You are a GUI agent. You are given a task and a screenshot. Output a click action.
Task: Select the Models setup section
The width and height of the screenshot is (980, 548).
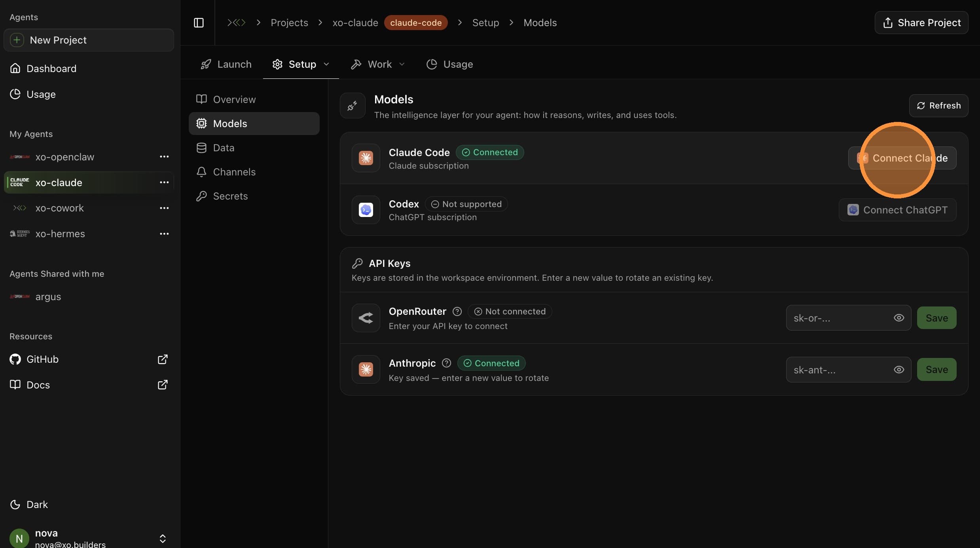click(254, 124)
